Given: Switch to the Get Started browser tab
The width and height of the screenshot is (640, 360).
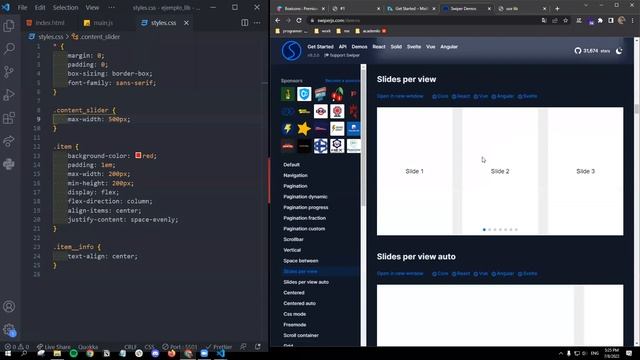Looking at the screenshot, I should [410, 9].
